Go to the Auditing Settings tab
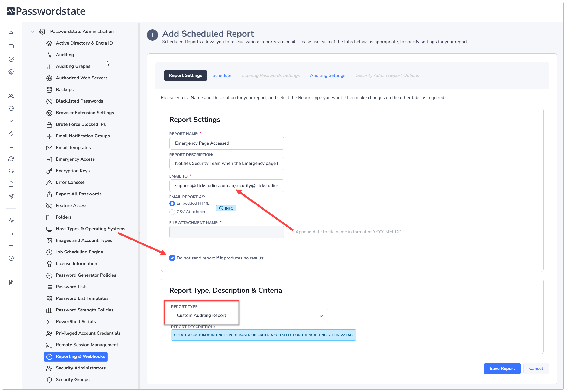Screen dimensions: 566x392 pos(328,75)
